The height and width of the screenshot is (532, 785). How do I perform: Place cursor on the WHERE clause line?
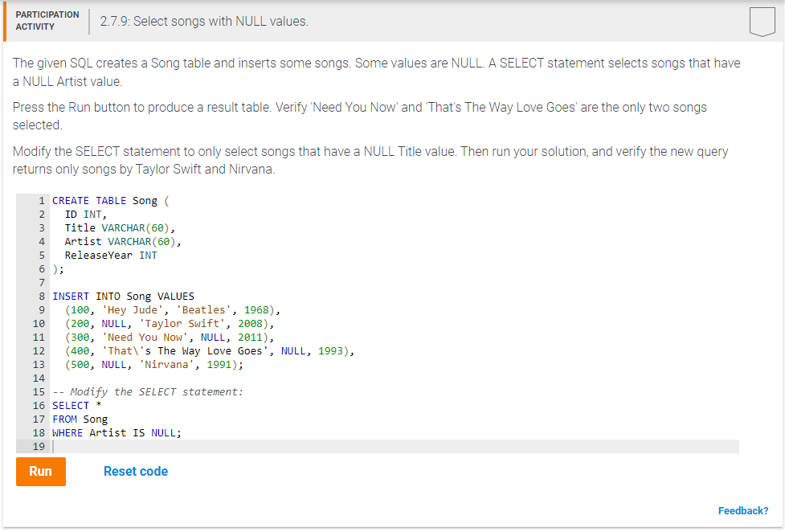click(x=116, y=432)
